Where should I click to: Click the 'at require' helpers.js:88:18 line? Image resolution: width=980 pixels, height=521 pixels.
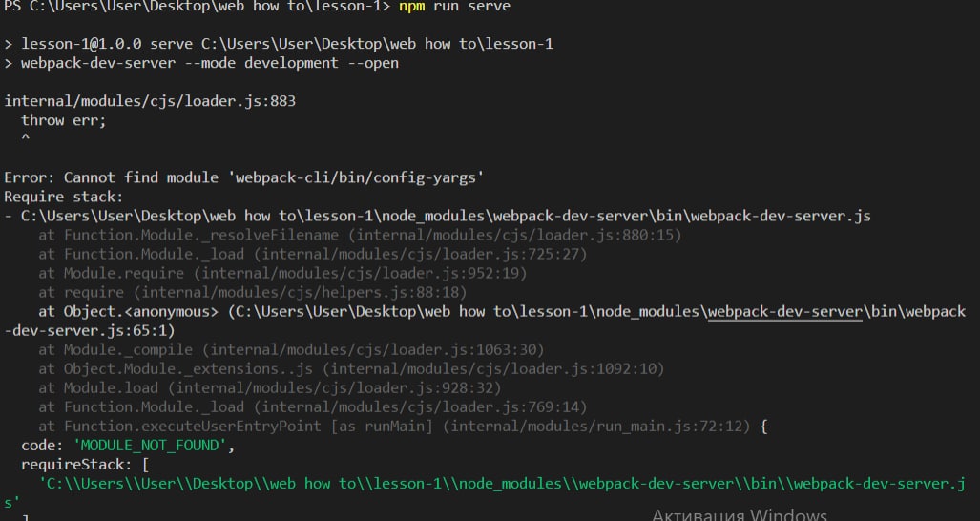tap(253, 292)
